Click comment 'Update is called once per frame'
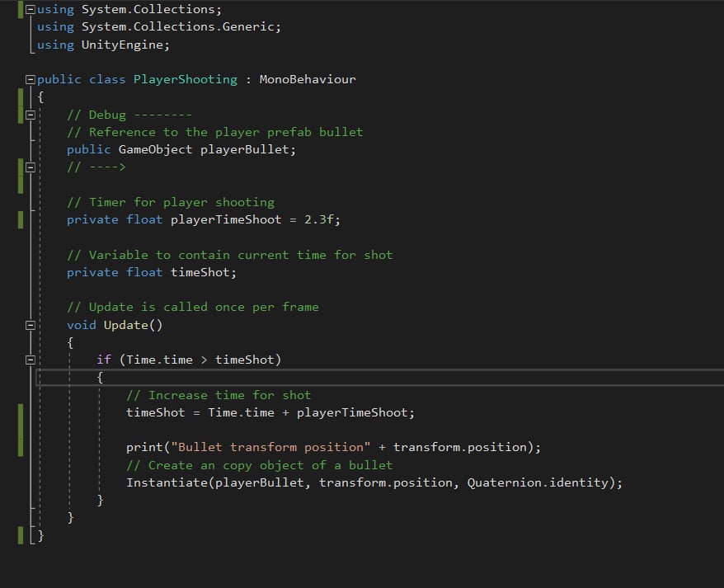 tap(204, 307)
